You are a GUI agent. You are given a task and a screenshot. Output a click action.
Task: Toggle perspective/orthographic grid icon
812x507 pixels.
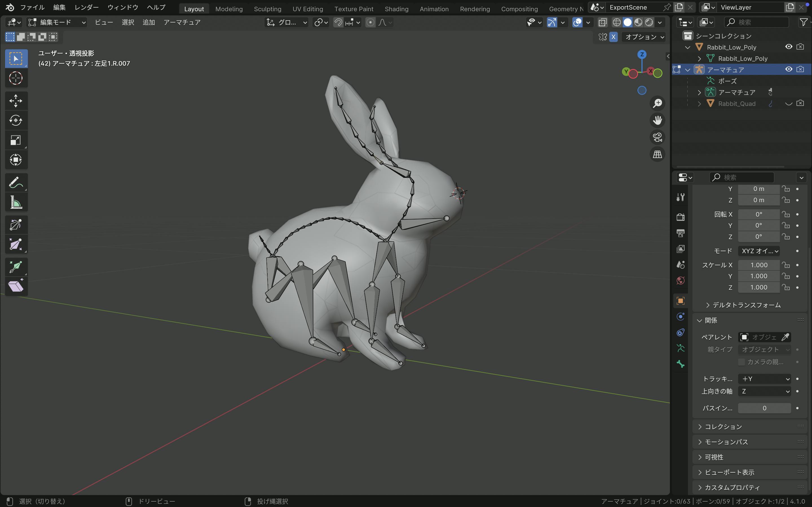pos(657,154)
